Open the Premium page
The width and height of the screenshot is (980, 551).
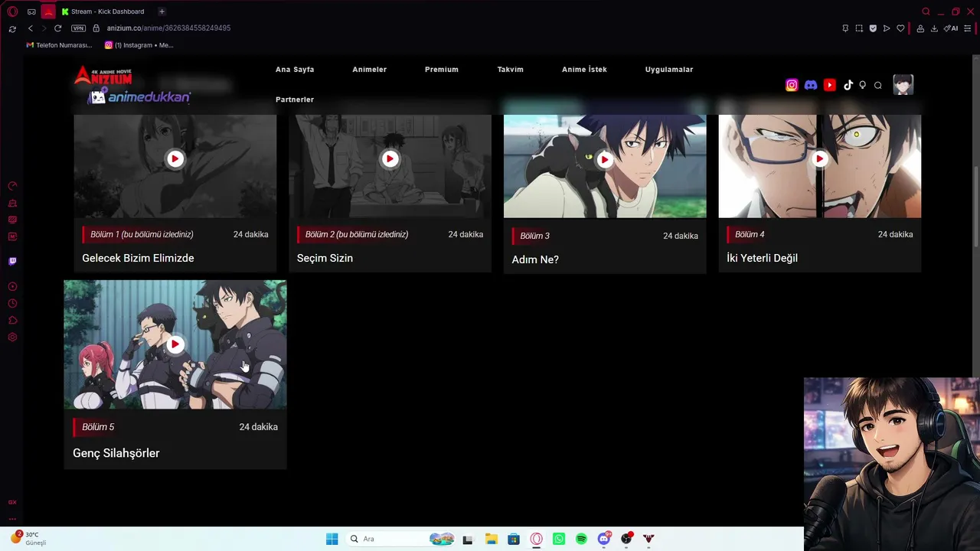click(442, 70)
